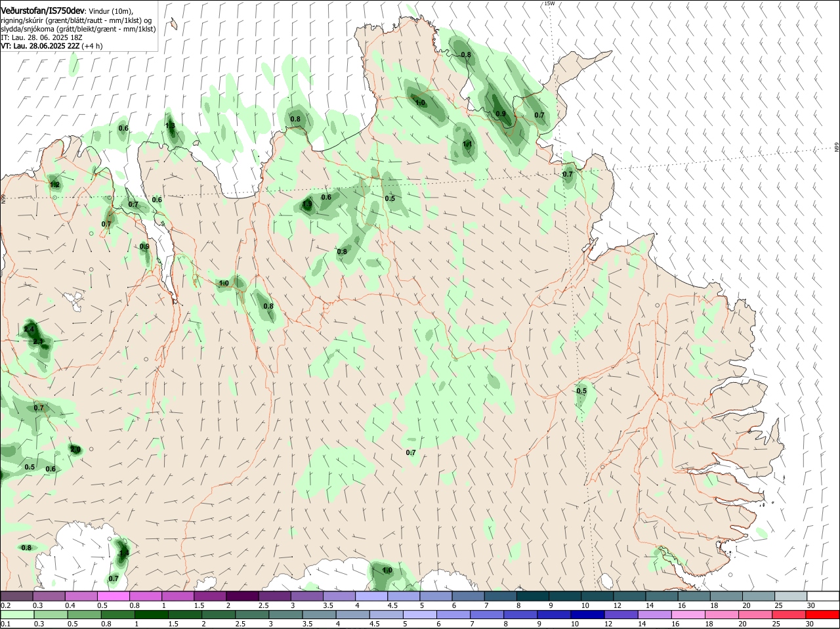
Task: Pick the palest green 0.1 swatch
Action: point(16,615)
